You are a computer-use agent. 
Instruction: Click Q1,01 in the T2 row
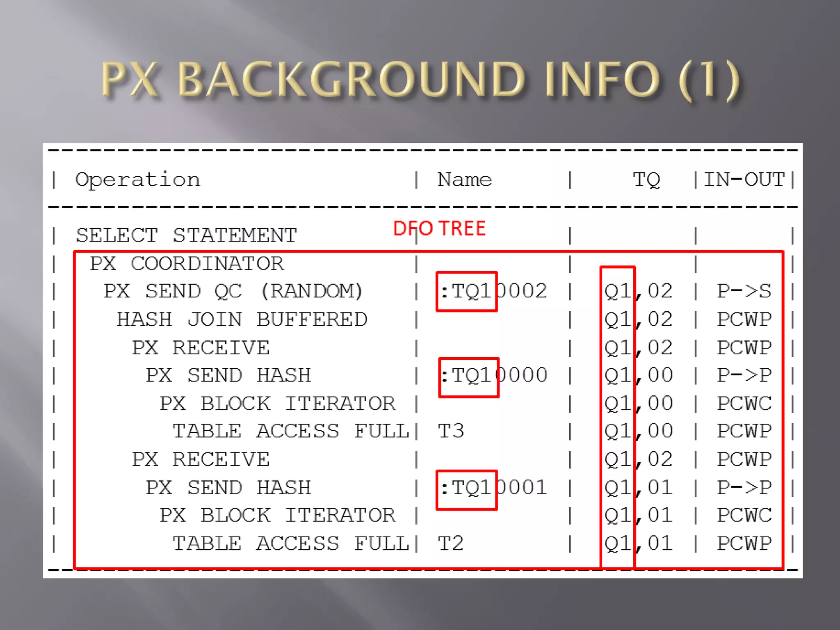tap(638, 544)
